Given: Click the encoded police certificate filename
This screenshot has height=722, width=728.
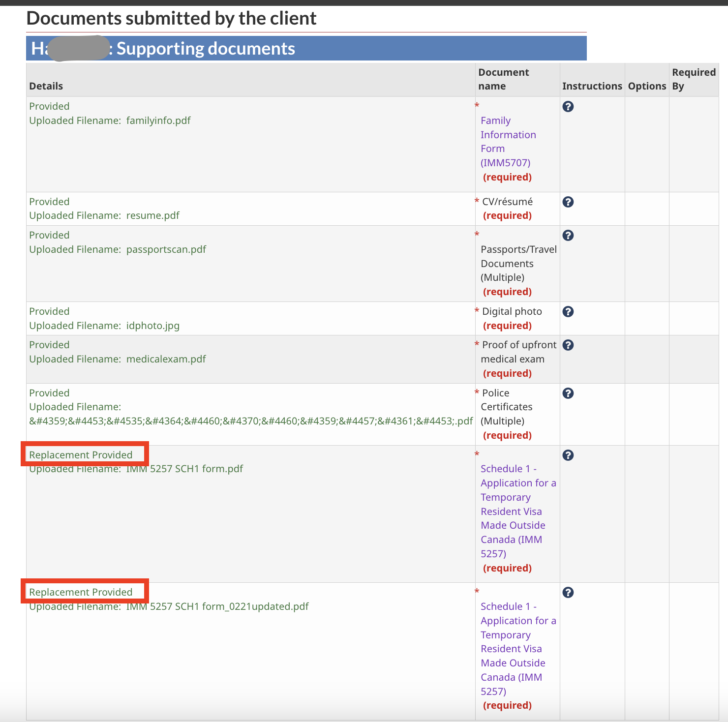Looking at the screenshot, I should [251, 421].
